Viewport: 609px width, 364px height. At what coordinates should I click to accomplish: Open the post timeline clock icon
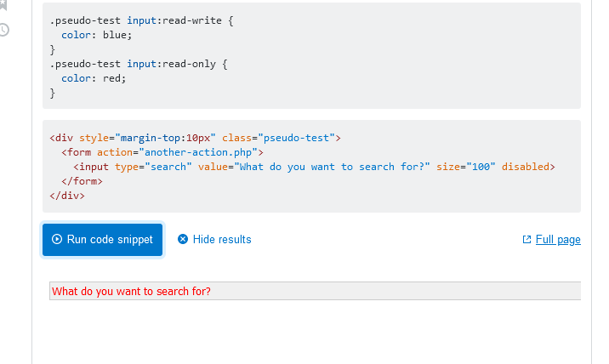point(4,30)
